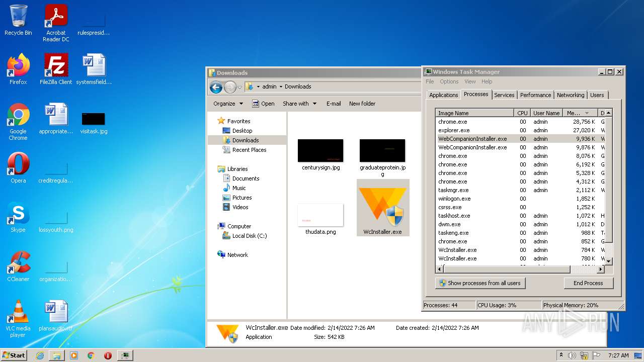Open the Help menu in Task Manager
The image size is (644, 362).
(487, 81)
